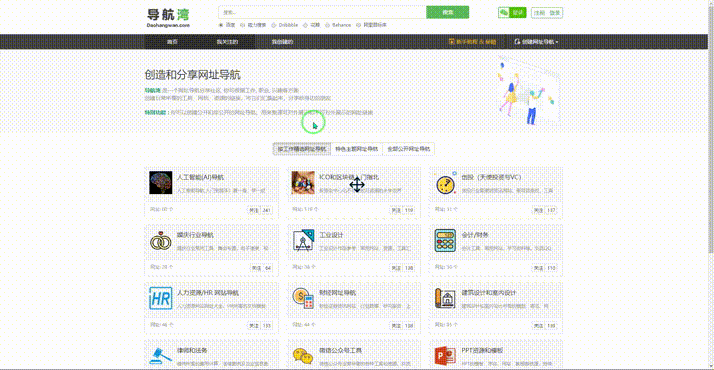The width and height of the screenshot is (714, 370).
Task: Click 关注 button on 建筑设计和室内设计 card
Action: (x=539, y=325)
